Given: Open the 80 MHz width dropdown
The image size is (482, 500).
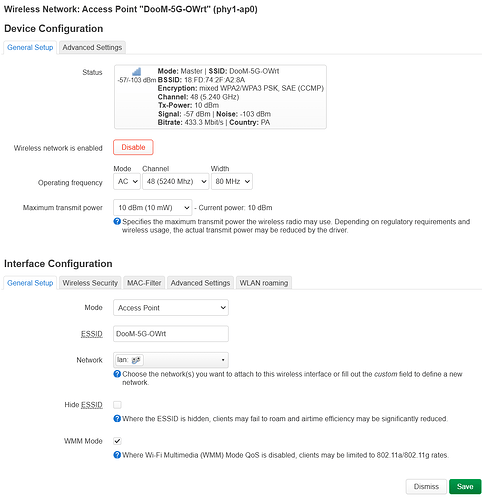Looking at the screenshot, I should click(232, 181).
